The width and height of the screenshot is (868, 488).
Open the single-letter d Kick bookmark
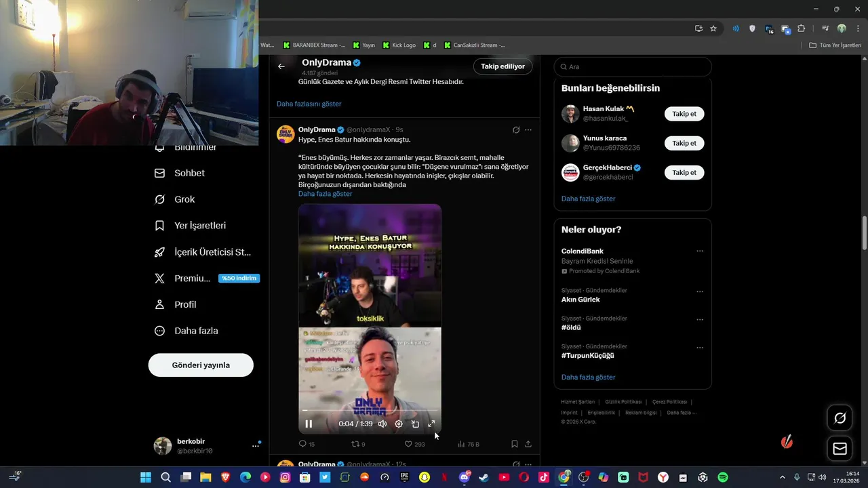pos(430,45)
